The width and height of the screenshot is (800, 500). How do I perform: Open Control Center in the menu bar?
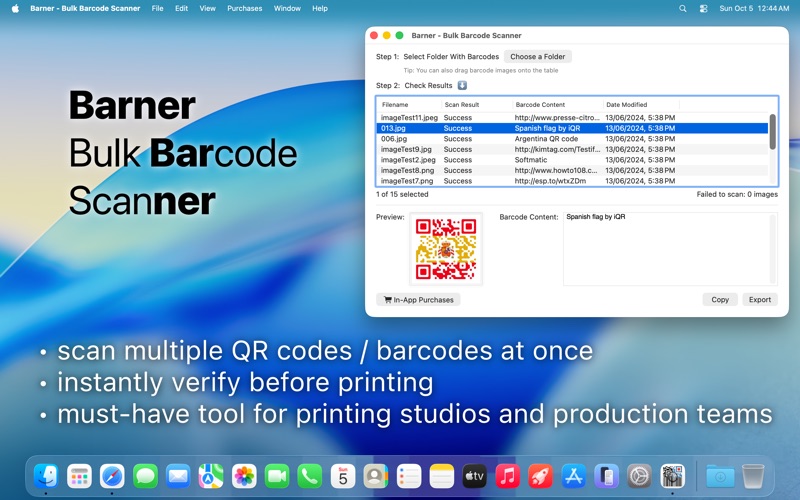pos(704,8)
